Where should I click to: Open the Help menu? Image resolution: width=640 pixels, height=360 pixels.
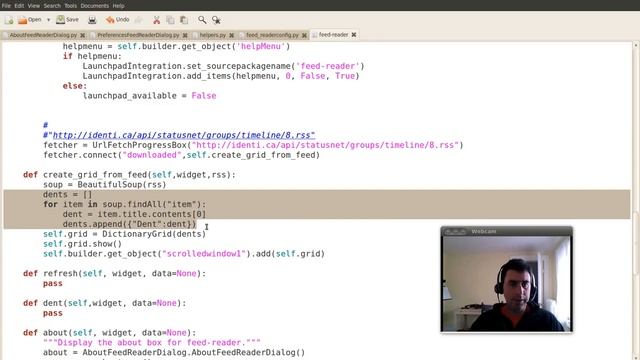pyautogui.click(x=118, y=6)
